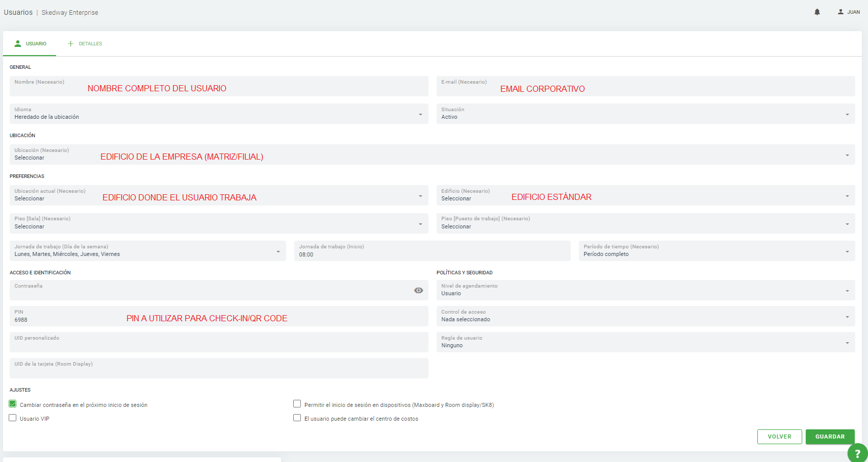
Task: Focus the E-mail input field
Action: pyautogui.click(x=645, y=87)
